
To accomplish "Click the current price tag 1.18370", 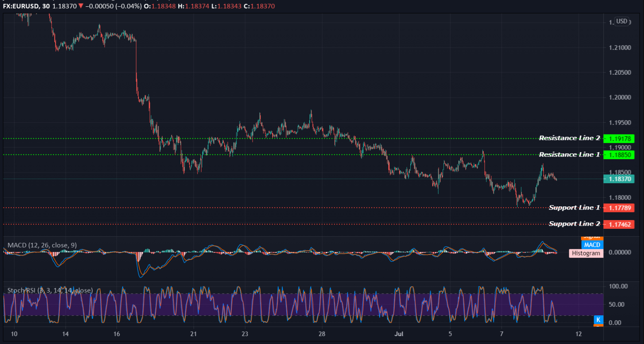I will (619, 179).
